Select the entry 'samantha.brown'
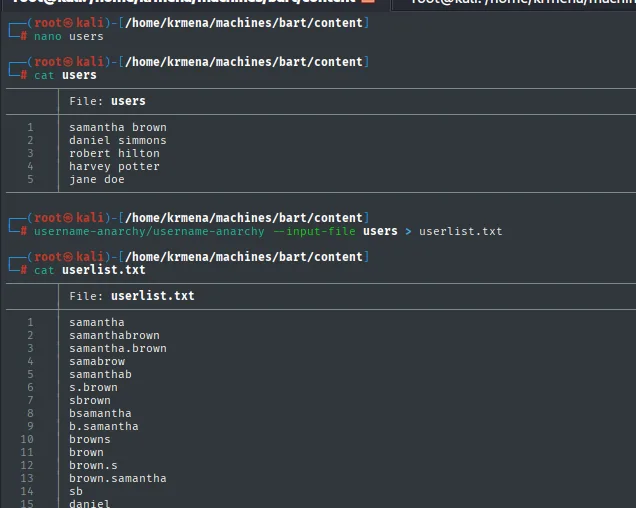The height and width of the screenshot is (508, 636). coord(118,348)
